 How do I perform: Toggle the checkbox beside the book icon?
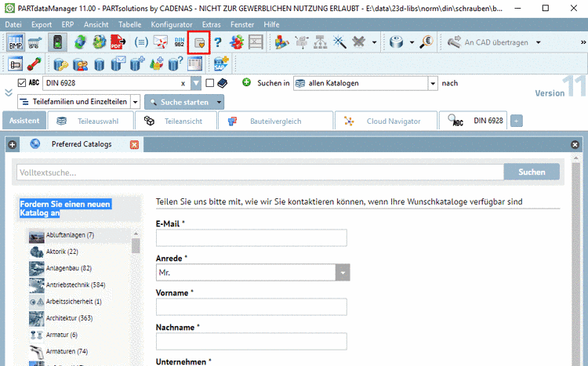point(210,83)
